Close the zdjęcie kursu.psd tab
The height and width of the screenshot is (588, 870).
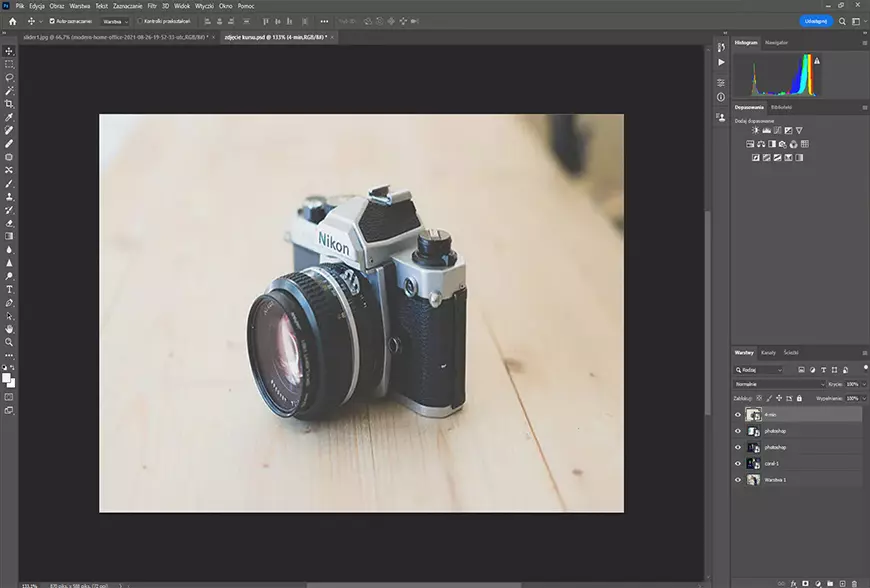click(x=332, y=37)
